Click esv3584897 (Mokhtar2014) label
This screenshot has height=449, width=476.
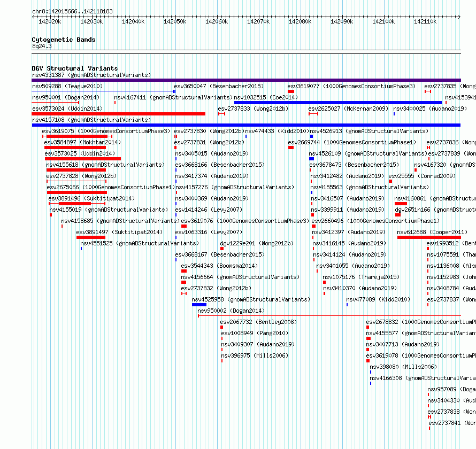tap(82, 142)
